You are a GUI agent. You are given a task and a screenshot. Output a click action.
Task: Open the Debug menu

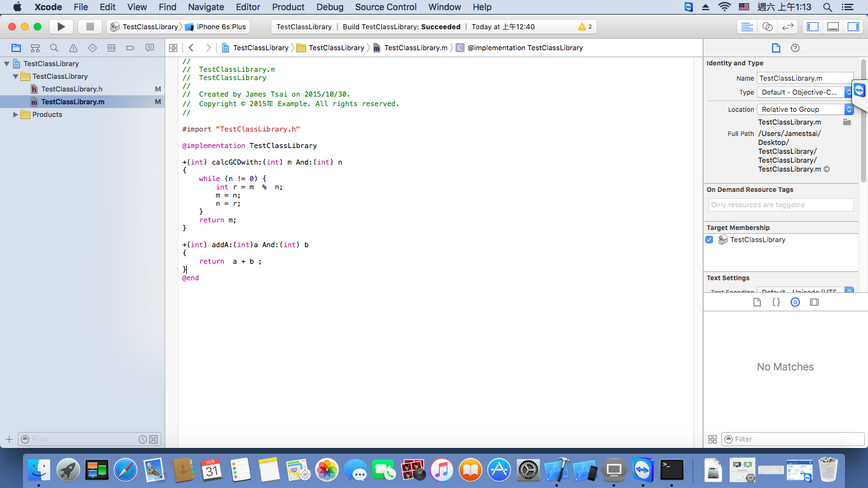point(330,7)
